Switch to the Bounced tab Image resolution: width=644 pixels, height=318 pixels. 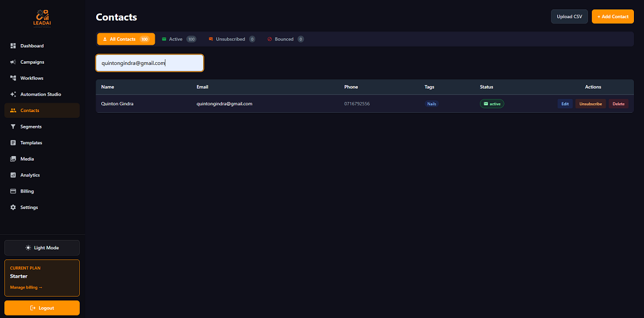[x=286, y=39]
